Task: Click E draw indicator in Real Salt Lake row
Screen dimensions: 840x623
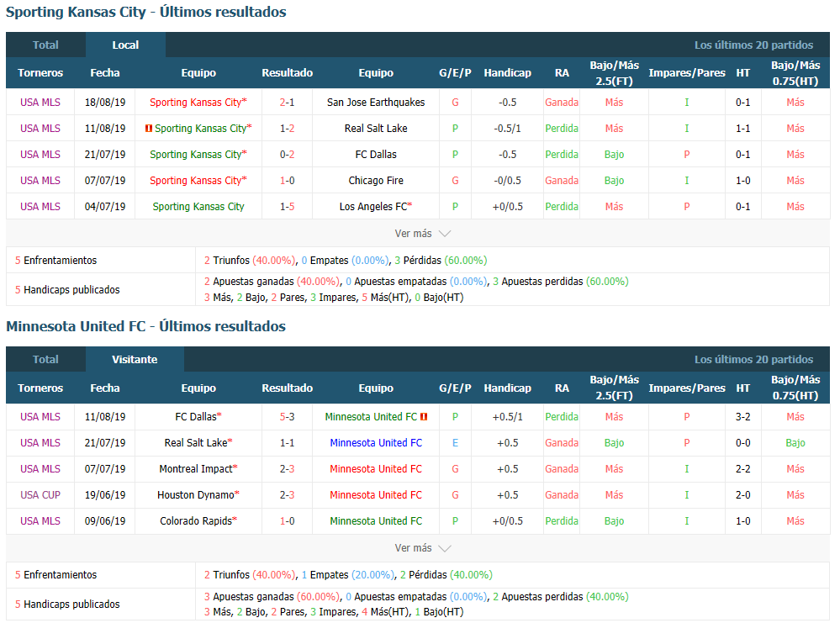Action: (455, 443)
